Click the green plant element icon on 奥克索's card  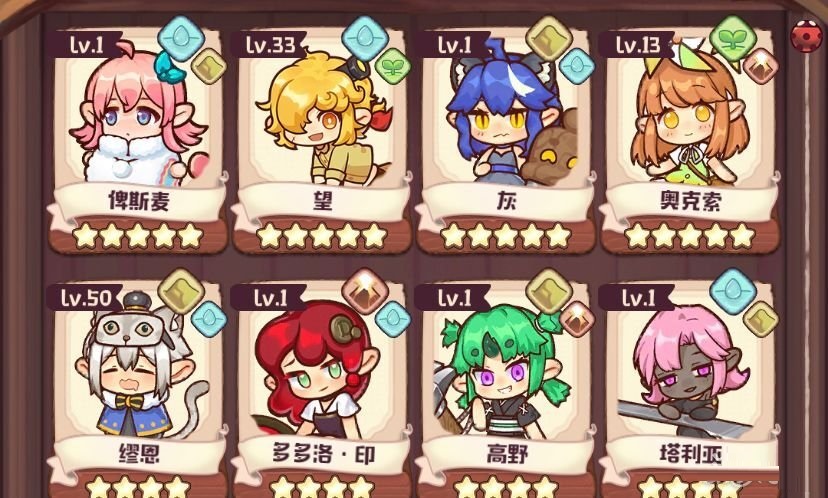[x=732, y=39]
